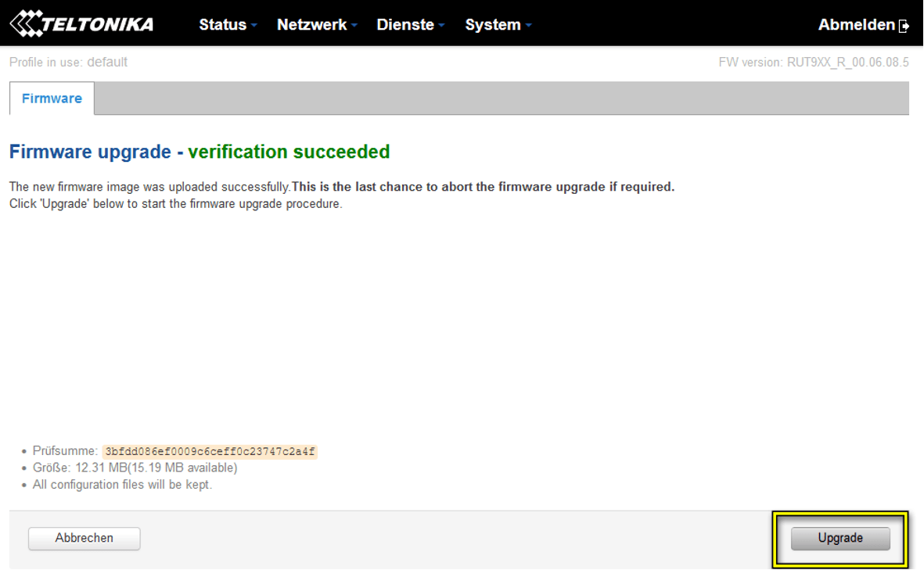
Task: Expand the dropdown arrow next to Dienste
Action: 441,26
